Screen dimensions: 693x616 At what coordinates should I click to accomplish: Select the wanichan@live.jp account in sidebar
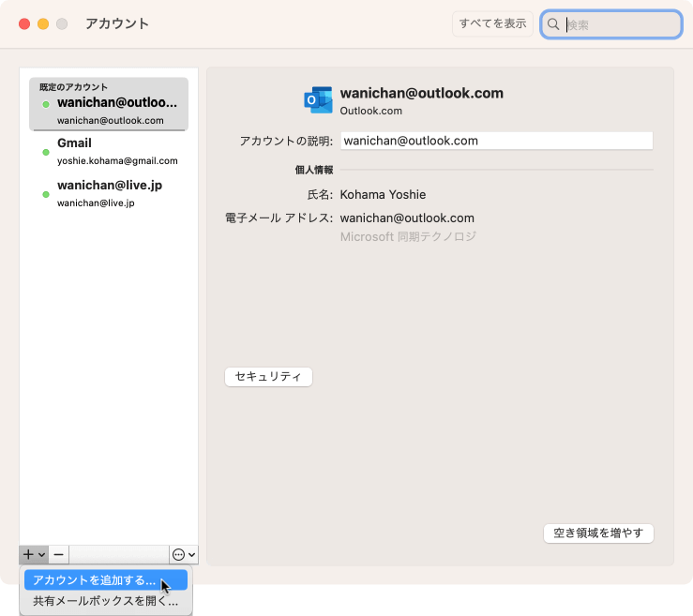tap(109, 193)
